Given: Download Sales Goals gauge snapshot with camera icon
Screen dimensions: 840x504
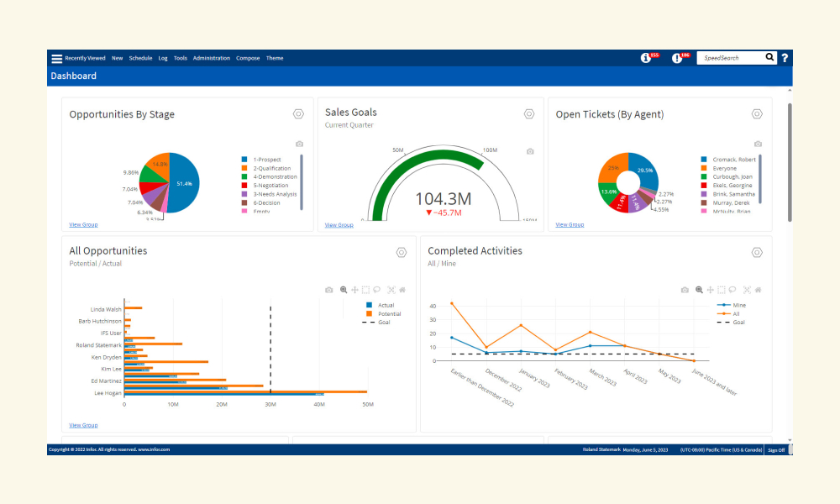Looking at the screenshot, I should pyautogui.click(x=530, y=151).
